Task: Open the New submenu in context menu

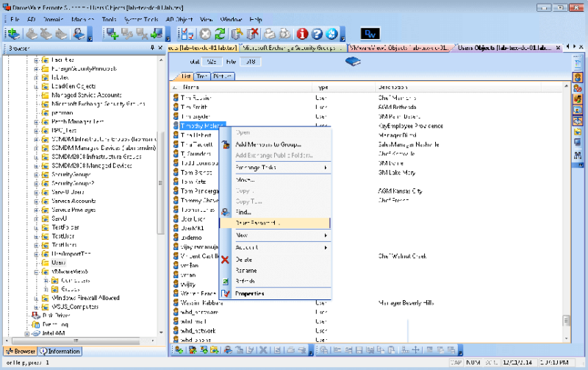Action: click(x=282, y=235)
